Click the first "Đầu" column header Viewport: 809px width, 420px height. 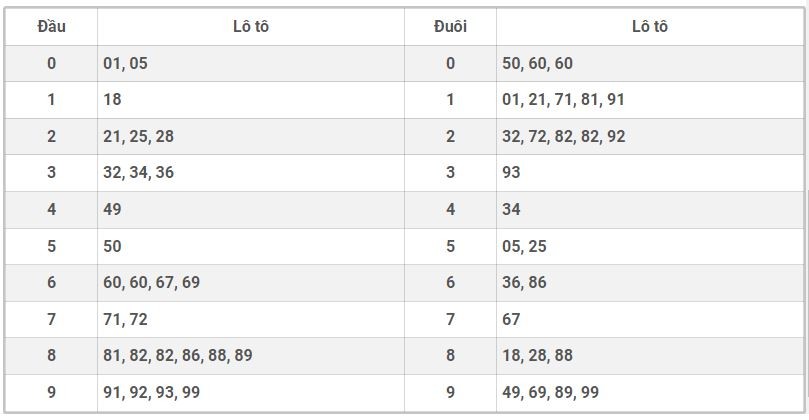point(51,27)
